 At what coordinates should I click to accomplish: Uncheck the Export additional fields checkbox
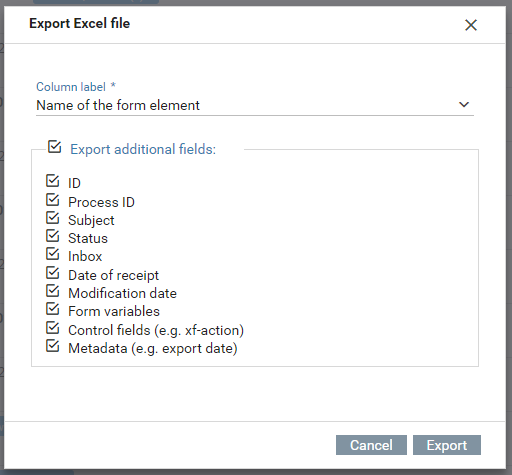point(54,147)
